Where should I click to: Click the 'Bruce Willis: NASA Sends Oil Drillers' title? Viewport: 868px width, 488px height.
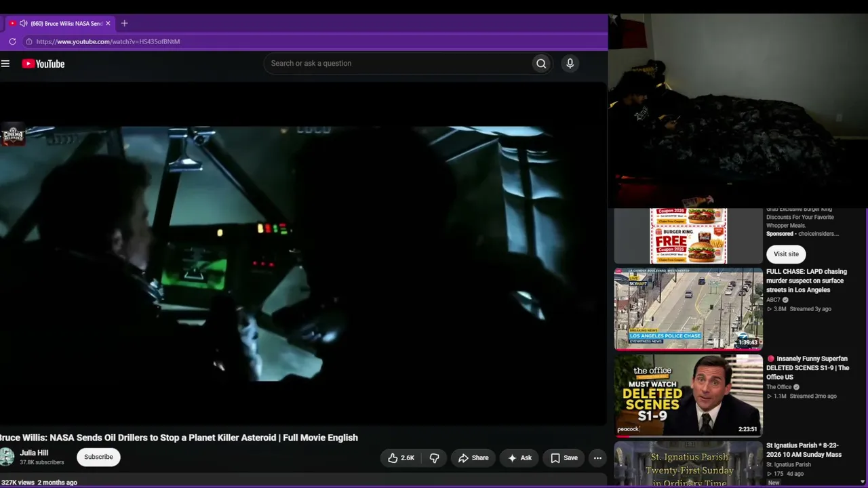point(179,438)
